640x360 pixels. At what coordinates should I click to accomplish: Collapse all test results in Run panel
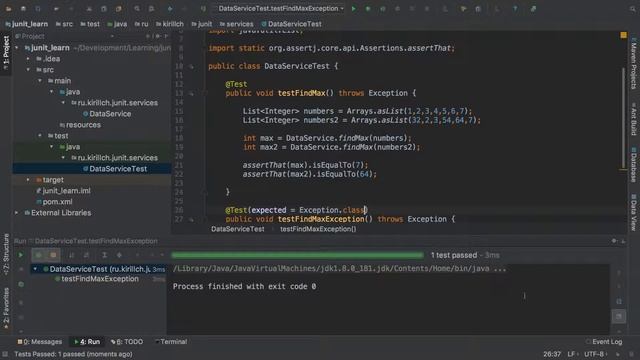[119, 255]
